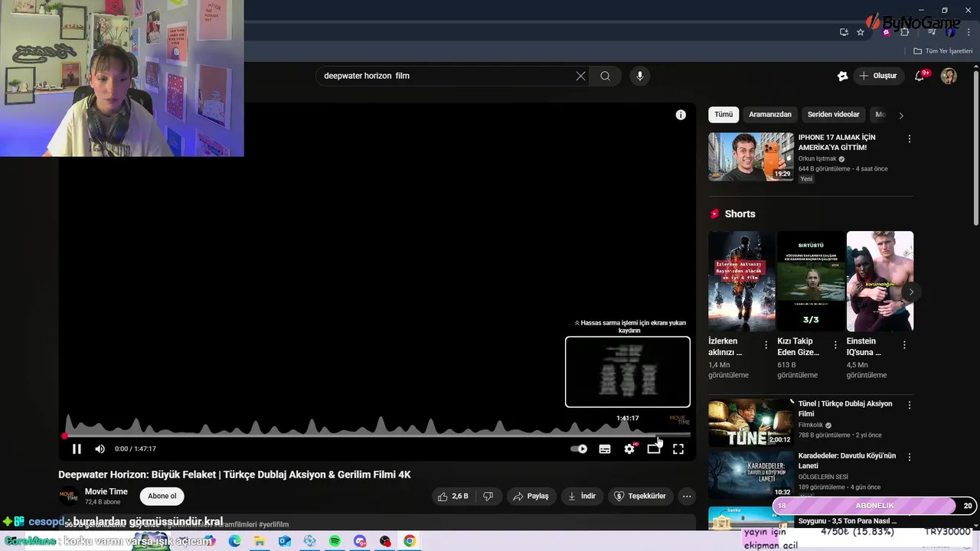Screen dimensions: 980x551
Task: Click the install app icon in address bar
Action: click(844, 32)
